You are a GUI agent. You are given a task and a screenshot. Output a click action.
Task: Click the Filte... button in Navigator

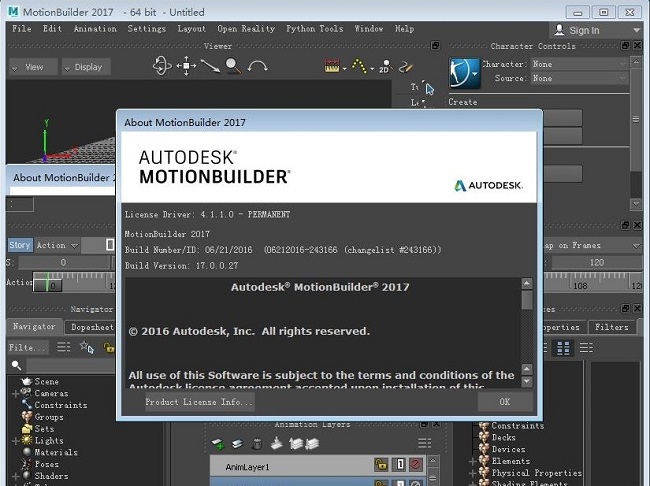pyautogui.click(x=27, y=347)
